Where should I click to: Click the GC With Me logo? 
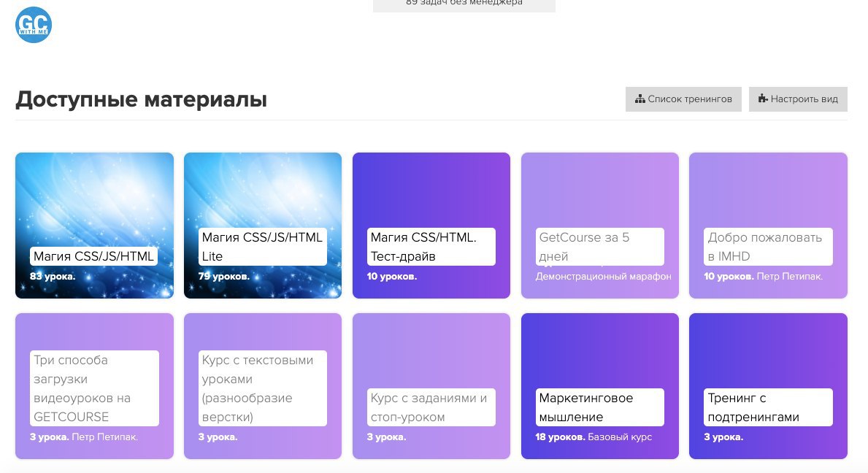tap(34, 25)
